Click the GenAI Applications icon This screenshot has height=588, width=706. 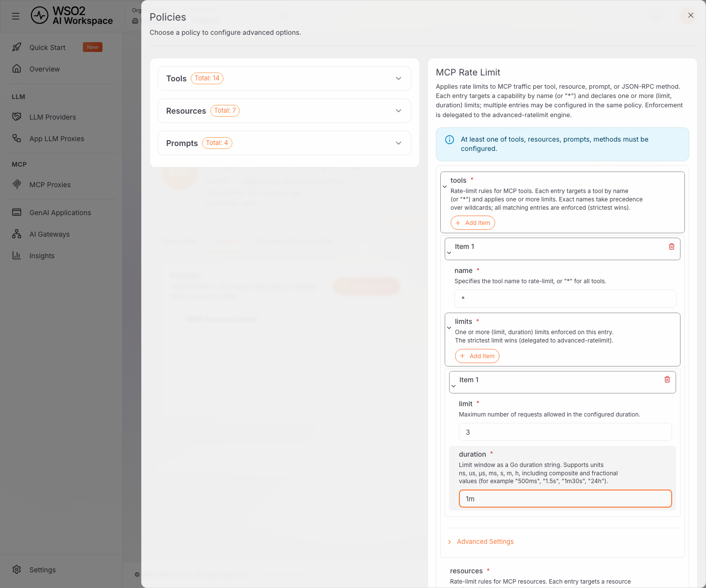(x=17, y=212)
